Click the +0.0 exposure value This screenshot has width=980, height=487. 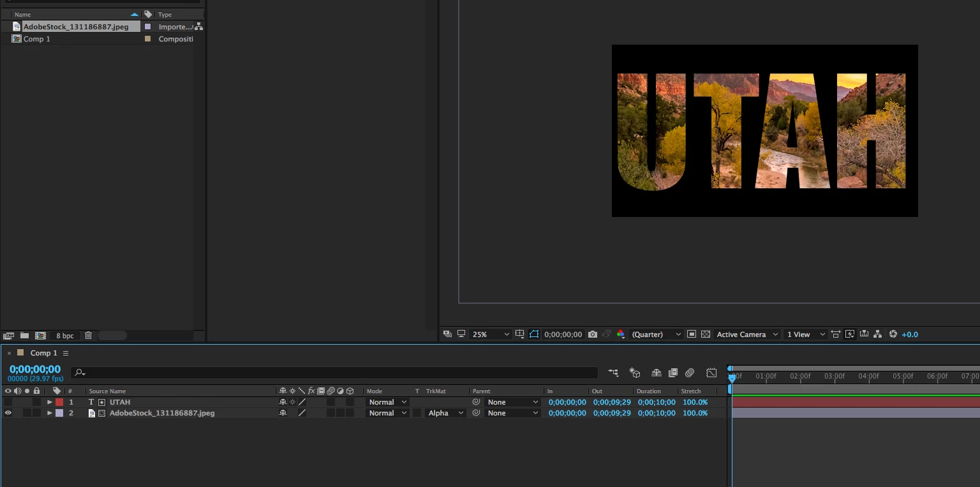coord(910,334)
